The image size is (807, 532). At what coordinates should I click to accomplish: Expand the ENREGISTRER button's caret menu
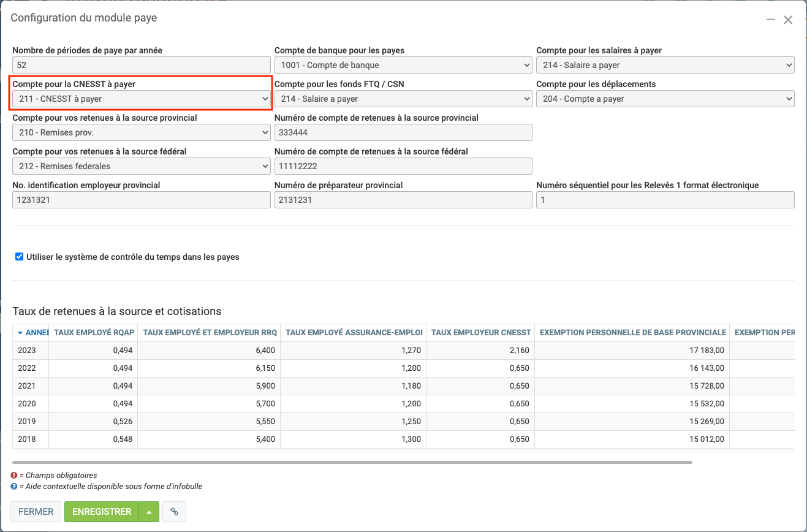point(149,512)
